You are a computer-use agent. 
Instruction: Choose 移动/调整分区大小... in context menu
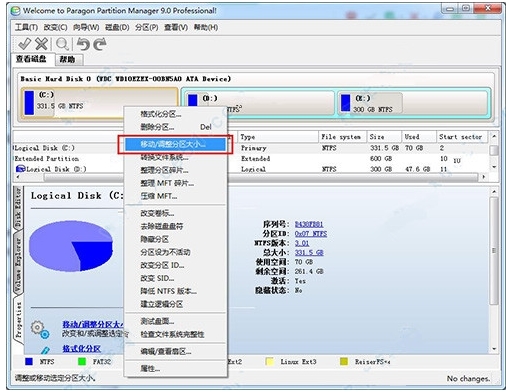pyautogui.click(x=176, y=144)
